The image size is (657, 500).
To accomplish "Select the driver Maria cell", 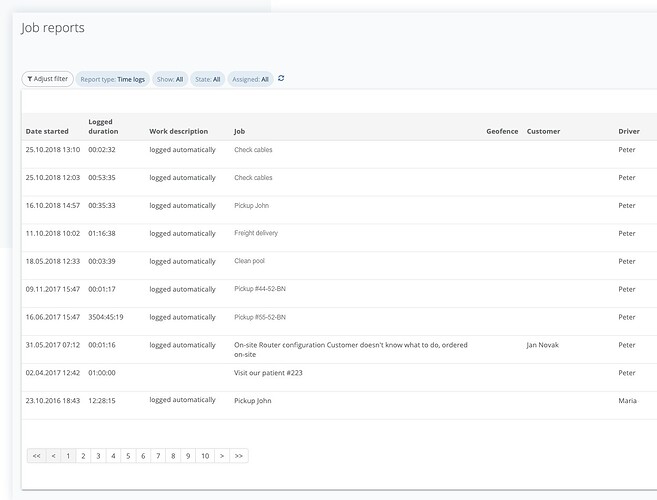I will (627, 401).
